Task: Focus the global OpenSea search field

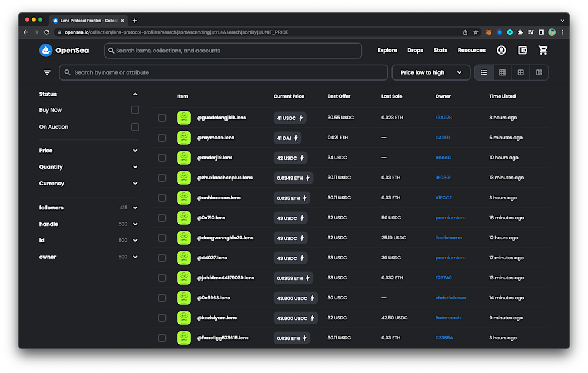Action: [x=233, y=51]
